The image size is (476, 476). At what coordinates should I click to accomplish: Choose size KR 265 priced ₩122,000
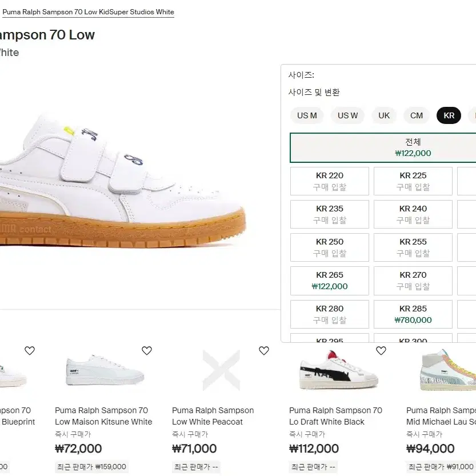pyautogui.click(x=330, y=281)
